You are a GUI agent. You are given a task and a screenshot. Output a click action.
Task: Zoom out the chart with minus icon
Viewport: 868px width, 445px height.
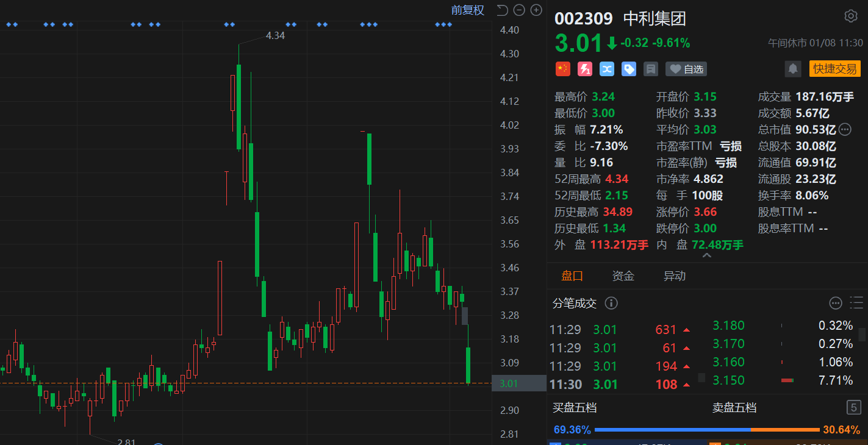point(519,10)
